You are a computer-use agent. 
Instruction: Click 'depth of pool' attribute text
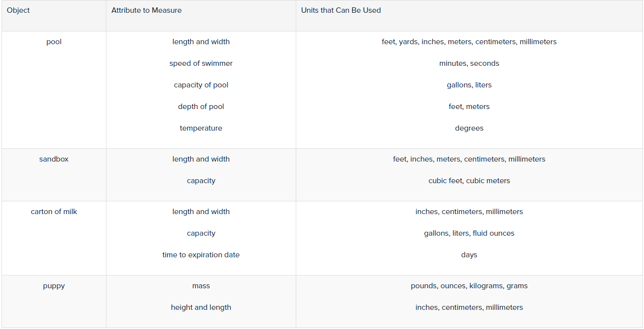pyautogui.click(x=201, y=107)
